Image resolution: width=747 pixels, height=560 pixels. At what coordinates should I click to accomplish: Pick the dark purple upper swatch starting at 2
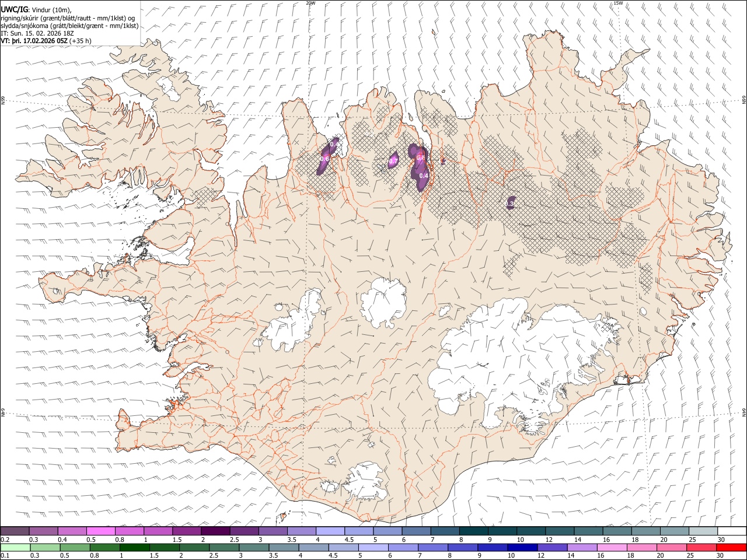click(x=215, y=531)
